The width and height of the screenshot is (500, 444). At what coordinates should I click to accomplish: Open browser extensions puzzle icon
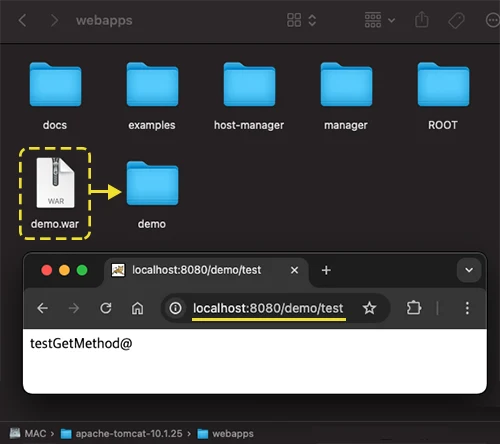414,308
